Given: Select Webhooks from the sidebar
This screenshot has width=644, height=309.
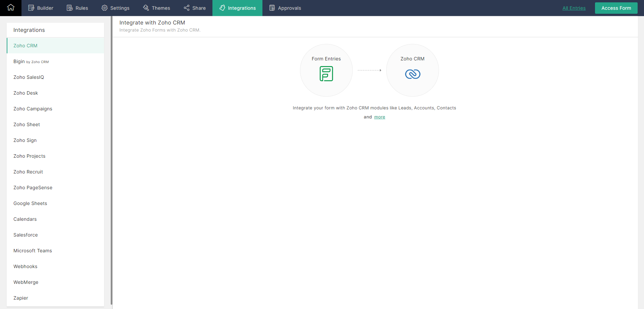Looking at the screenshot, I should point(26,266).
